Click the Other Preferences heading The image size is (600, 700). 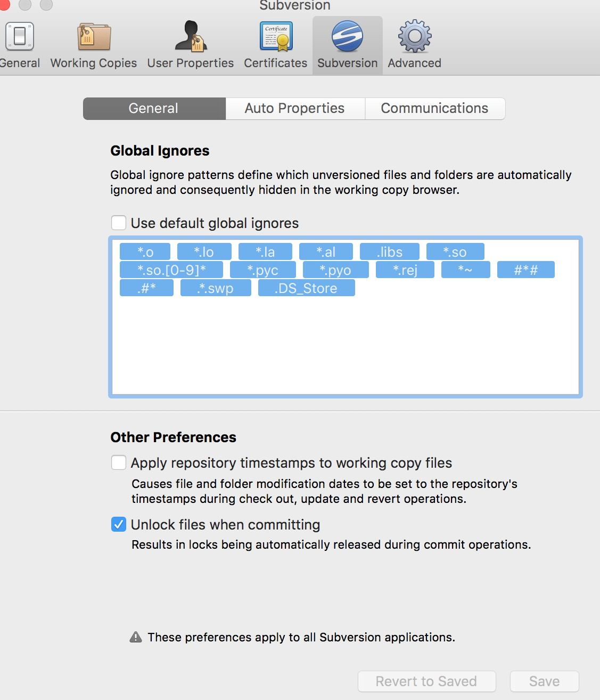(x=173, y=437)
